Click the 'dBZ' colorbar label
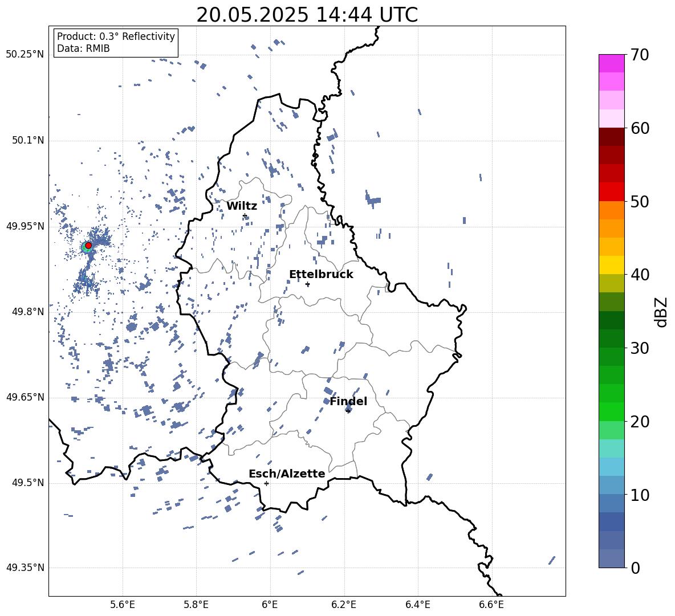Viewport: 675px width, 616px height. pyautogui.click(x=661, y=312)
